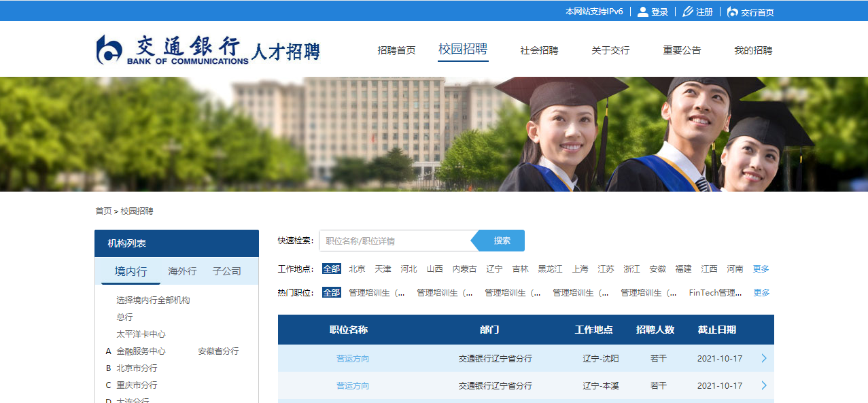The height and width of the screenshot is (403, 868).
Task: Click the 登录 link
Action: click(659, 12)
